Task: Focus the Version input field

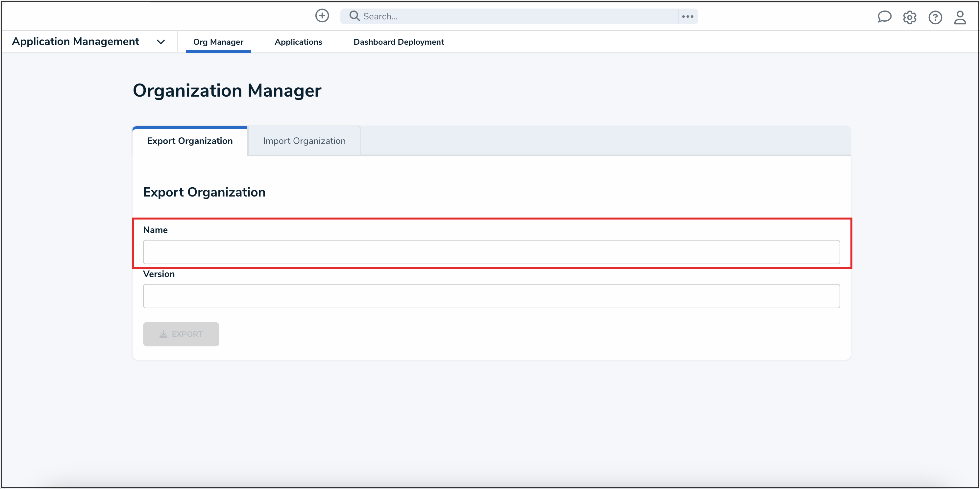Action: [x=491, y=296]
